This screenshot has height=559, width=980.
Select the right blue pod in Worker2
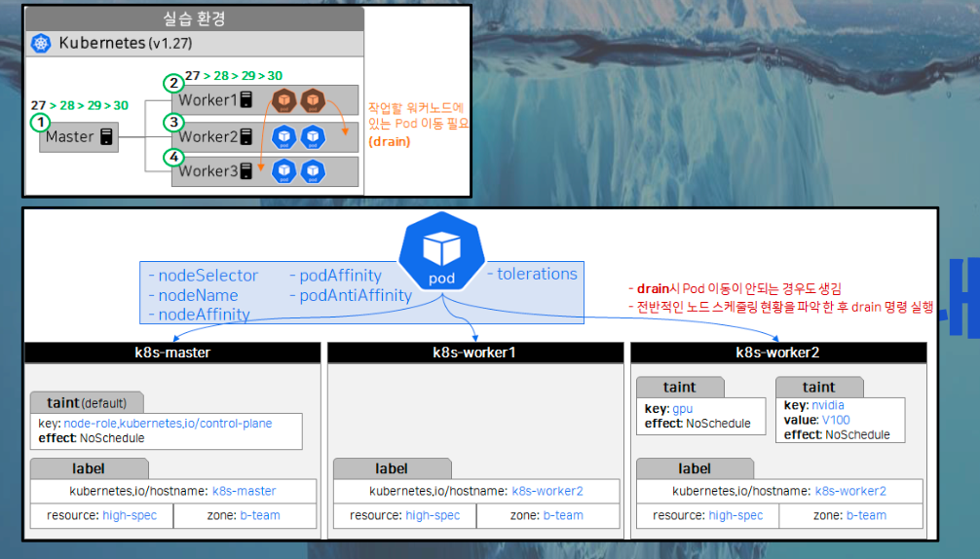pyautogui.click(x=313, y=136)
